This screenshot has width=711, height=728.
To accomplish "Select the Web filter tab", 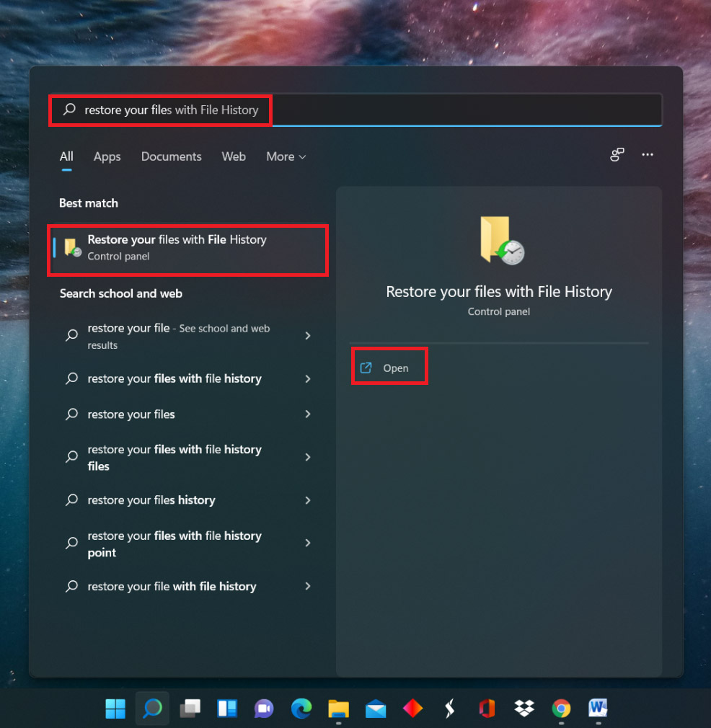I will tap(233, 156).
